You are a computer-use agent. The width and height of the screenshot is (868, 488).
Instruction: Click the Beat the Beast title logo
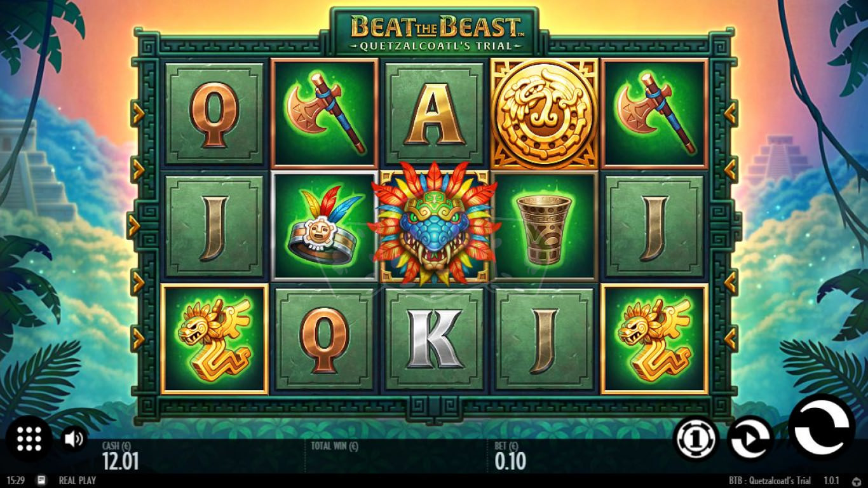pos(435,32)
